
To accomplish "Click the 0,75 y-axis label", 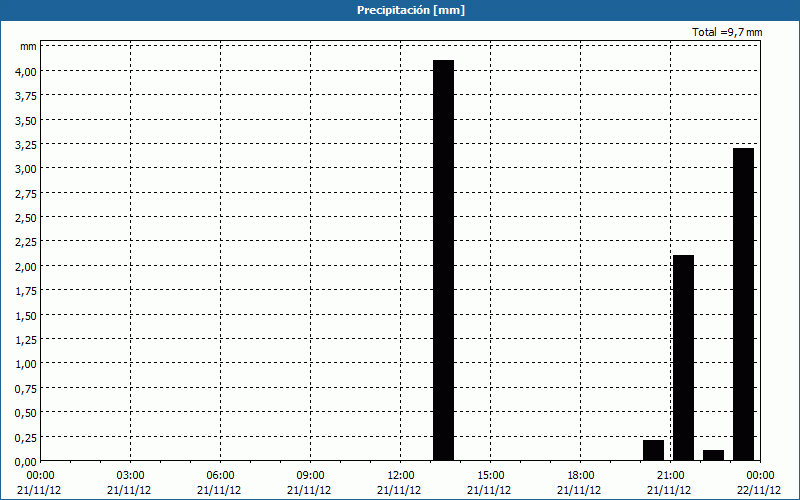I will (26, 389).
